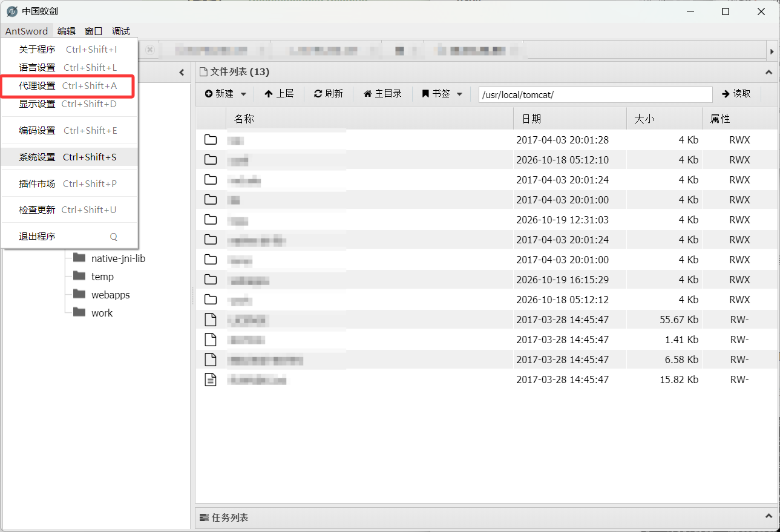This screenshot has width=780, height=532.
Task: Open the 书签 bookmarks dropdown
Action: click(x=442, y=94)
